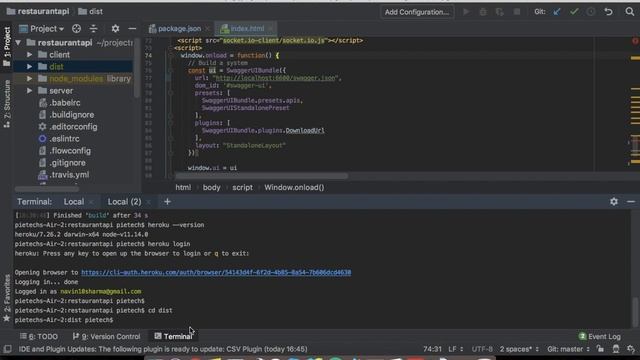The width and height of the screenshot is (640, 360).
Task: Expand the server folder
Action: click(x=29, y=91)
